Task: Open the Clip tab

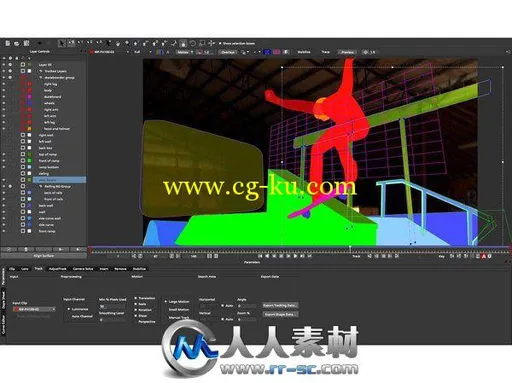Action: coord(12,269)
